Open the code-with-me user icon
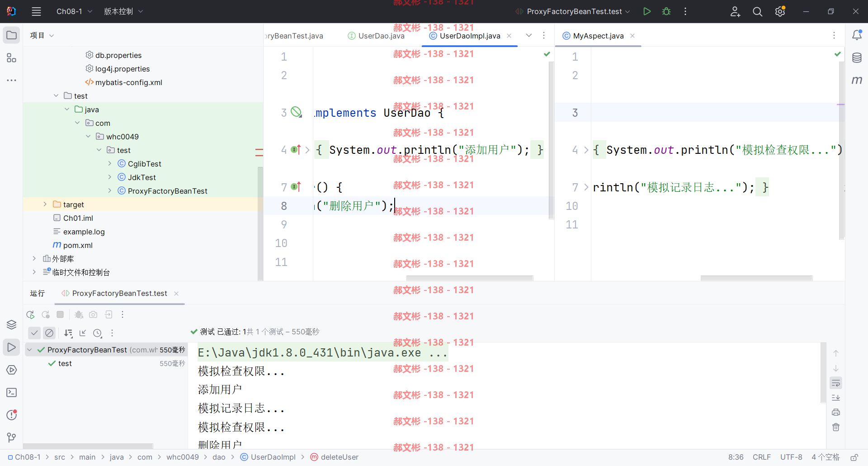This screenshot has width=868, height=466. (x=735, y=11)
